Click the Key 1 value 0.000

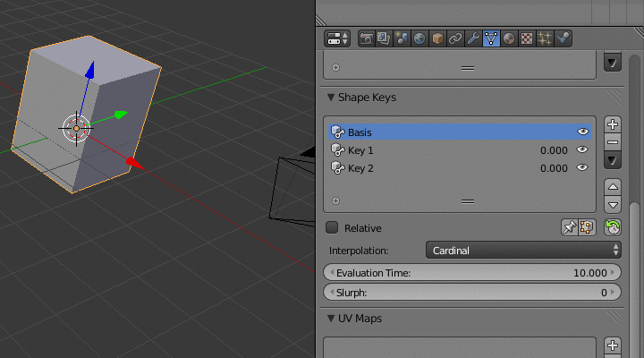click(554, 150)
